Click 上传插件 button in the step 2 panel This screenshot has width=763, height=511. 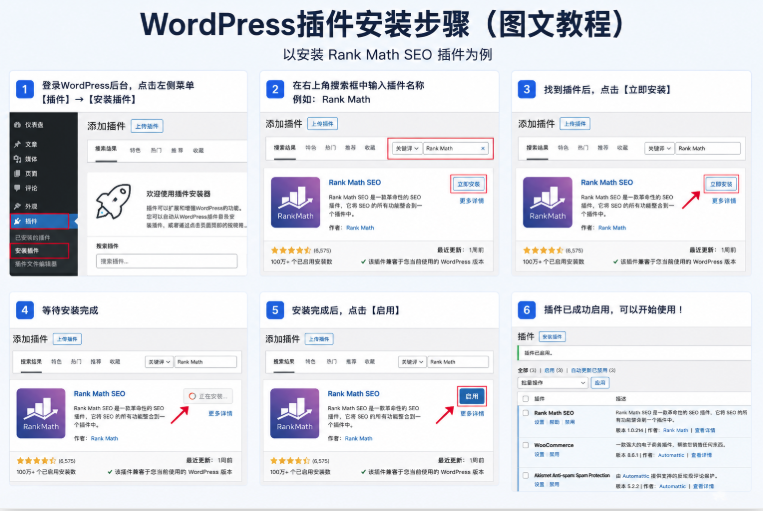[x=322, y=124]
